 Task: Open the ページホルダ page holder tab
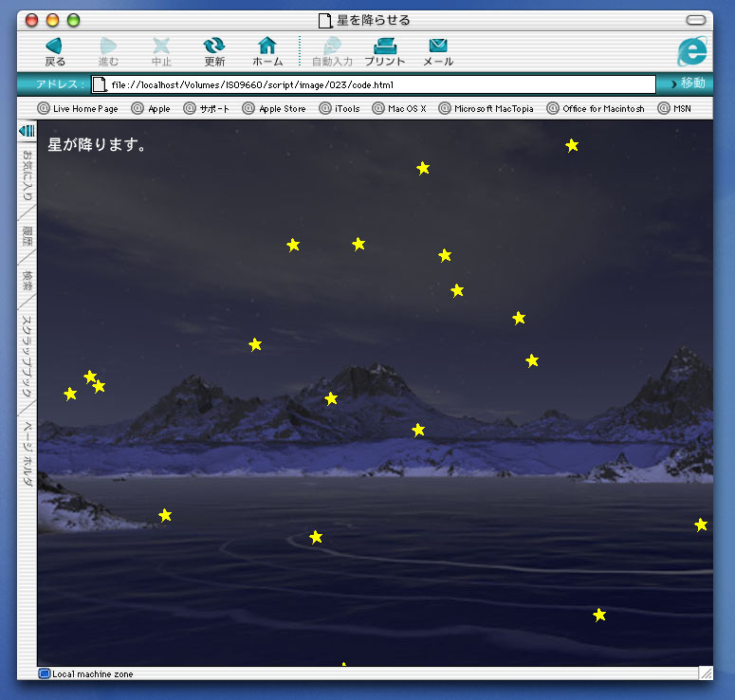click(x=28, y=453)
